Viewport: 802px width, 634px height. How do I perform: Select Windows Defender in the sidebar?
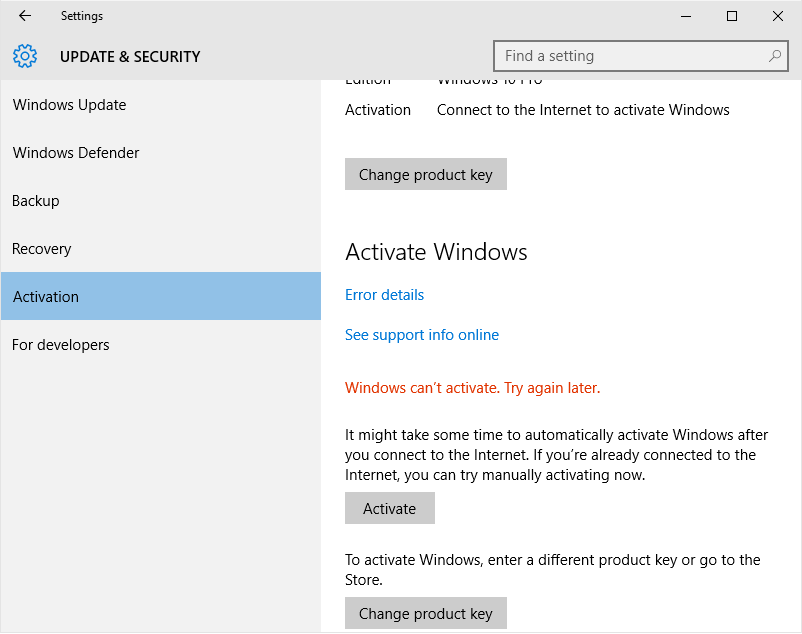[76, 153]
